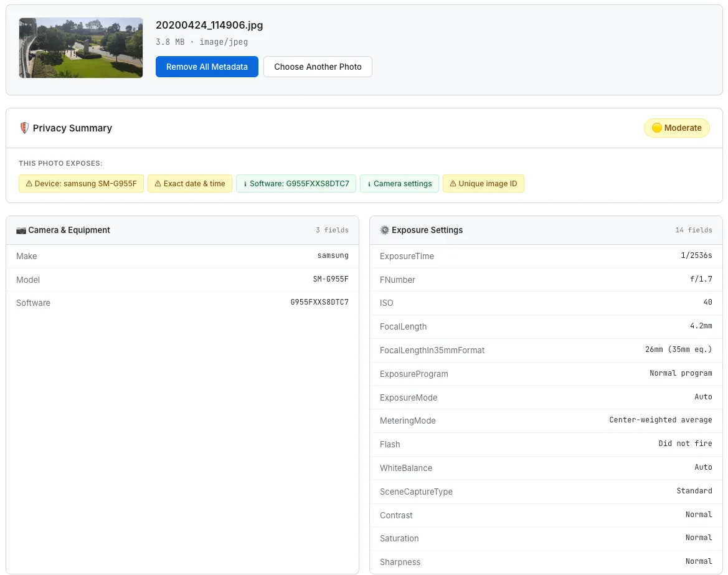Collapse the Exposure Settings panel header
The width and height of the screenshot is (728, 575).
coord(546,230)
